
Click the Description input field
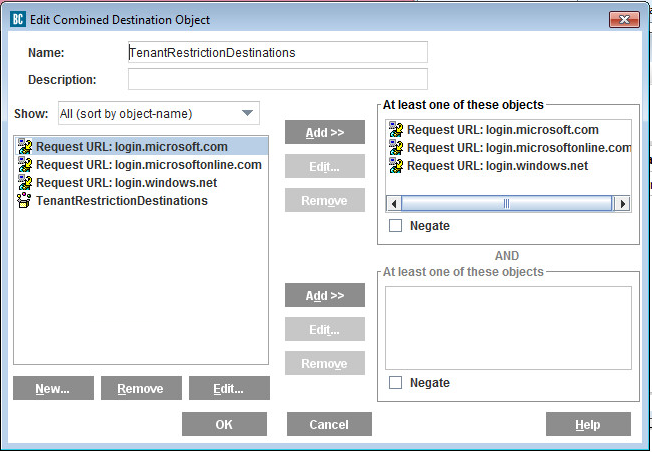point(278,79)
